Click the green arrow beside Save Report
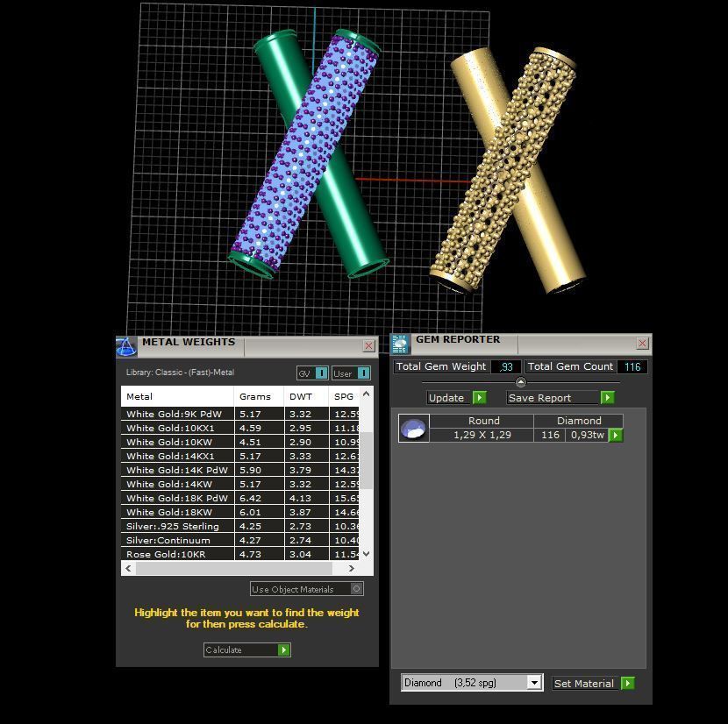The width and height of the screenshot is (728, 724). (608, 398)
